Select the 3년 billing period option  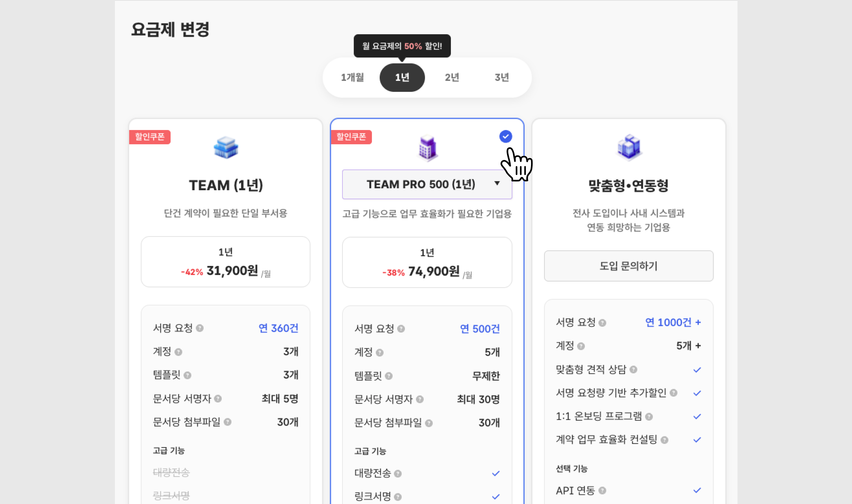502,77
